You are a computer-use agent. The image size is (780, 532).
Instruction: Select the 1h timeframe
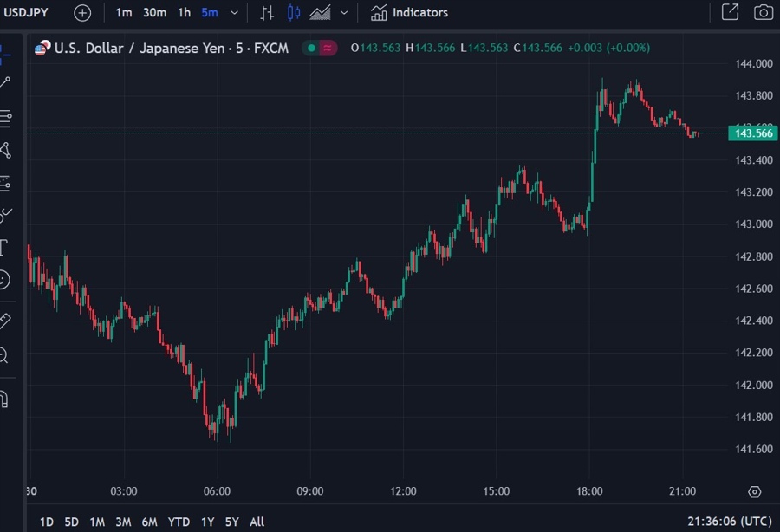(x=184, y=12)
